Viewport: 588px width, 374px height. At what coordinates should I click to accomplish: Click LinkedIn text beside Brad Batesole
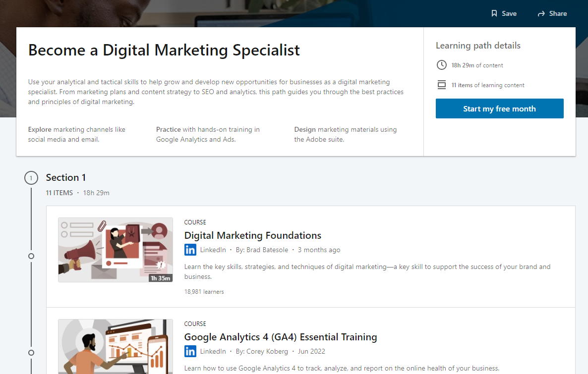[213, 250]
